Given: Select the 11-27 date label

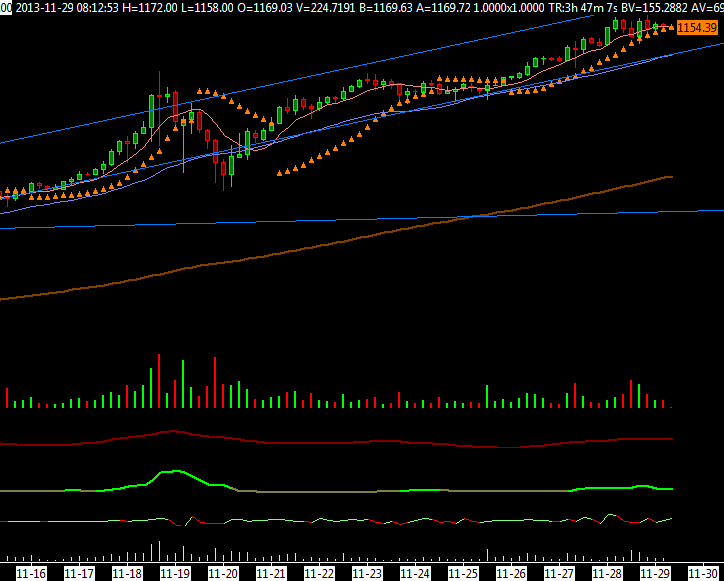Looking at the screenshot, I should [x=559, y=574].
